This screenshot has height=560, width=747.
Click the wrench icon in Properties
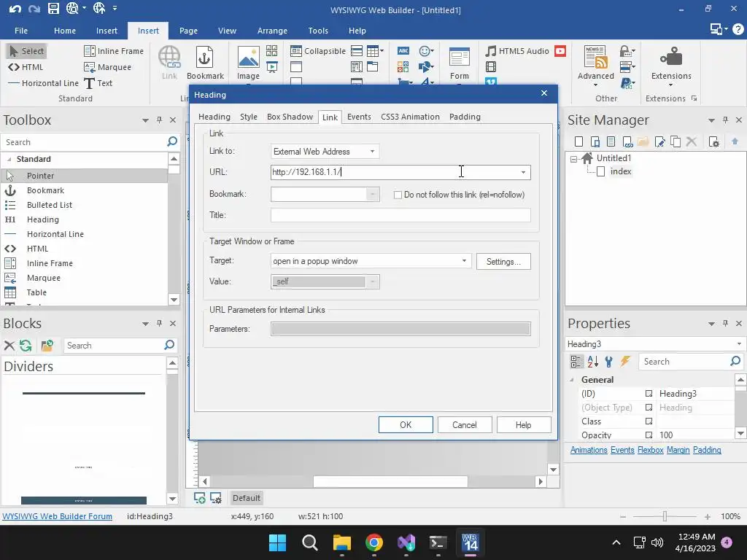tap(609, 362)
